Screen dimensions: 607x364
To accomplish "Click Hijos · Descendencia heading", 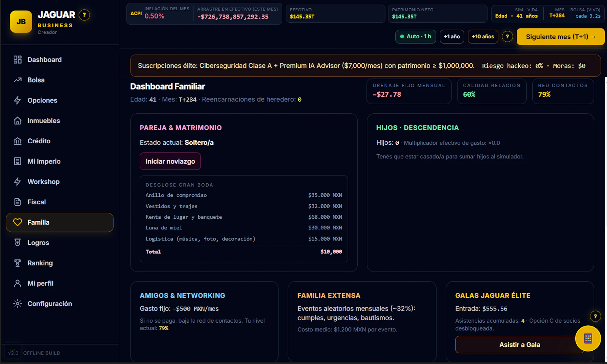I will 417,128.
